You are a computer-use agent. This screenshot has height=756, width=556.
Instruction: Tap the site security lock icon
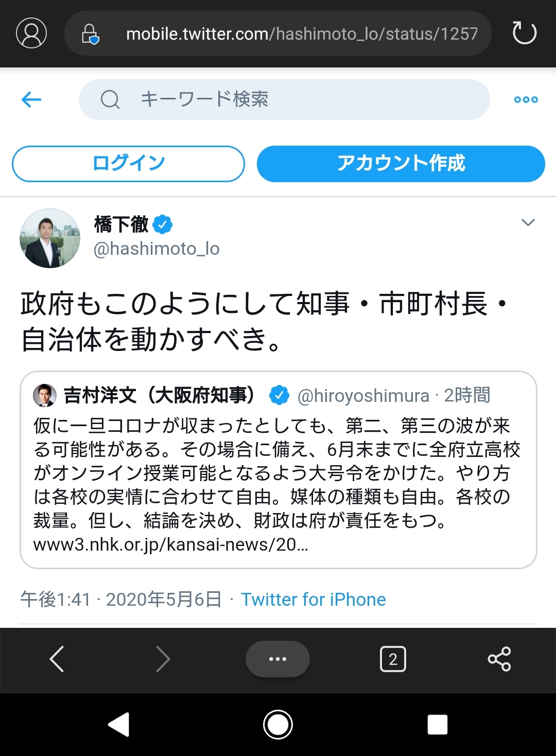click(90, 34)
